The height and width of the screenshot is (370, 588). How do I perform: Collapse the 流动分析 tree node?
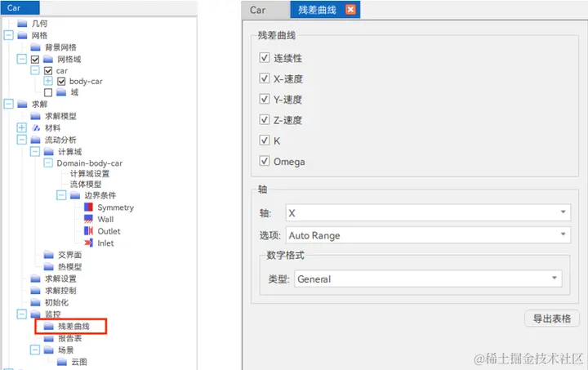pos(22,140)
